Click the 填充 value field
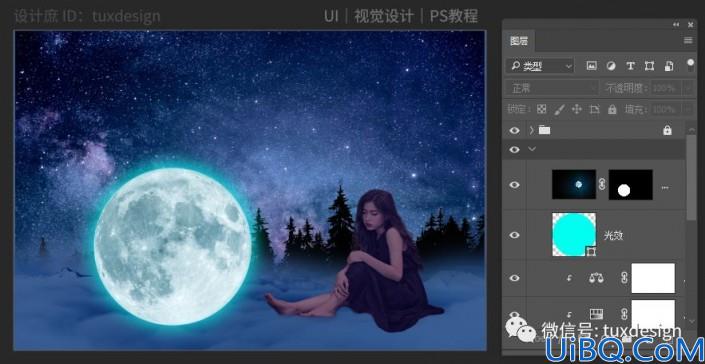Screen dimensions: 705x364 [x=665, y=109]
